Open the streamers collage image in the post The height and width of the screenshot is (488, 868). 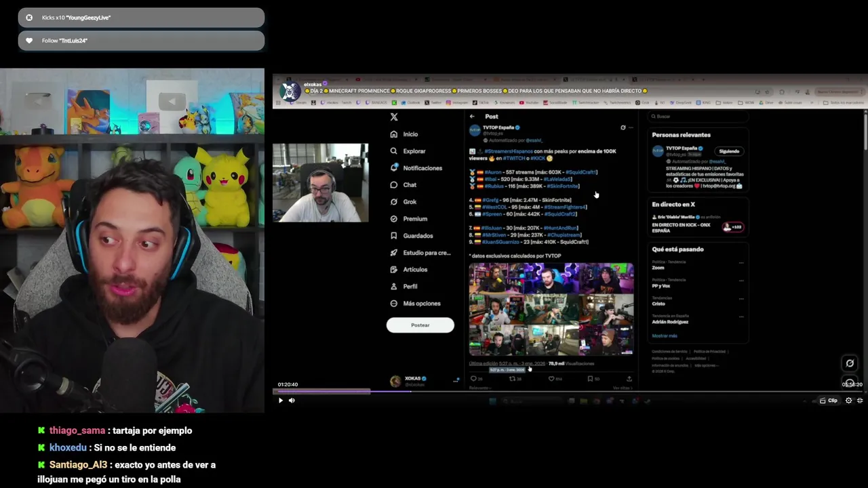click(551, 309)
